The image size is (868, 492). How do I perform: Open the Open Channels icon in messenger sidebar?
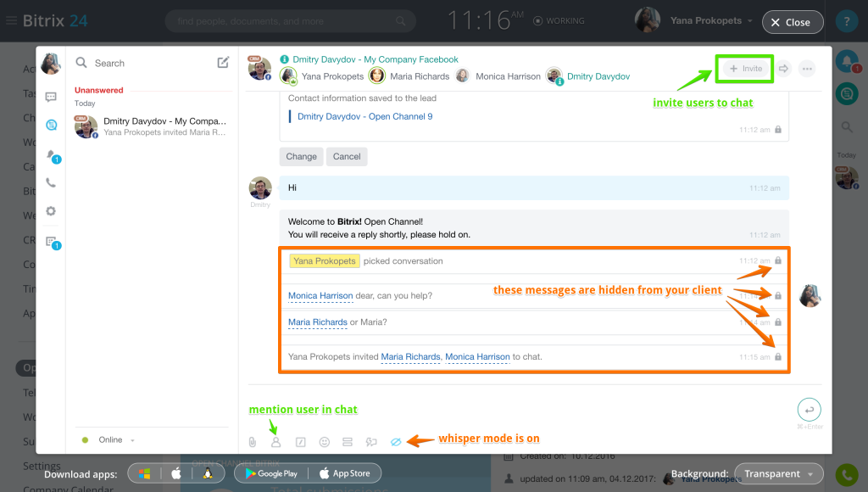pyautogui.click(x=51, y=126)
